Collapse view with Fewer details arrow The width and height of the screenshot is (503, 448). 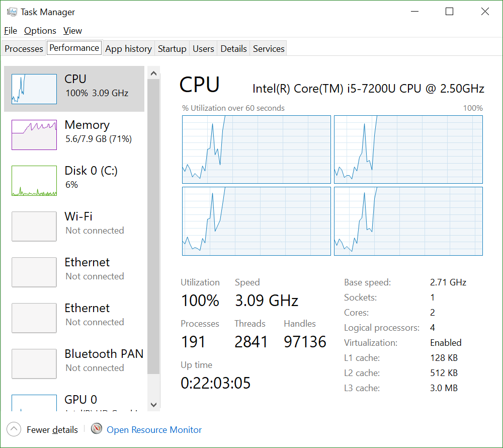point(14,429)
